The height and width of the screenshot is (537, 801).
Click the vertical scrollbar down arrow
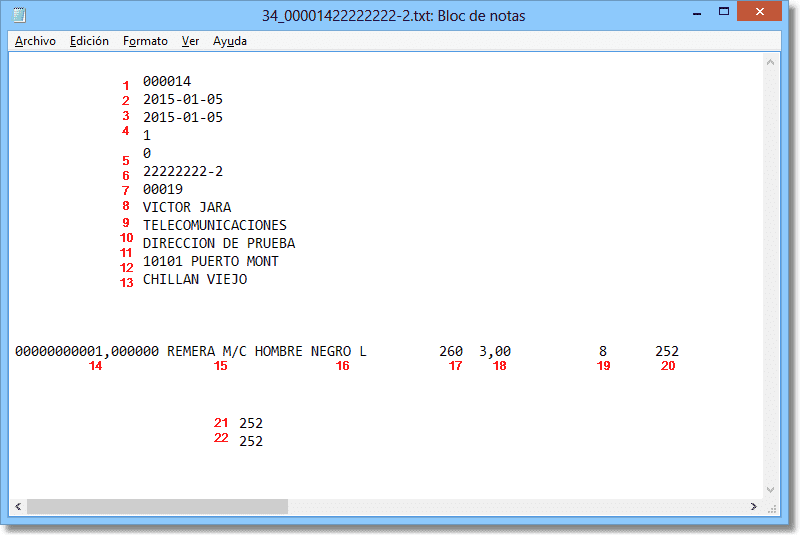(x=770, y=490)
